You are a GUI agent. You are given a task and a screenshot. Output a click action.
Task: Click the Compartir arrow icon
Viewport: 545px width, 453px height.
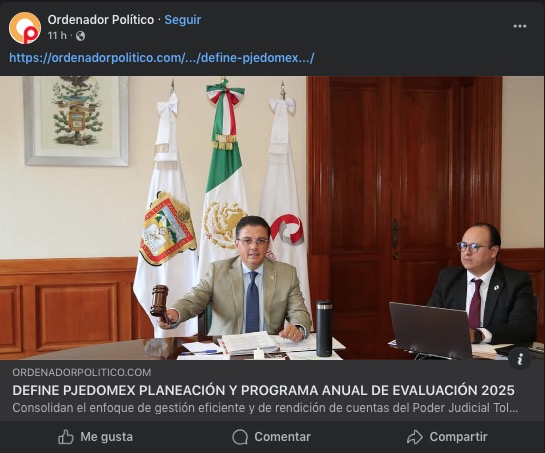pos(415,437)
